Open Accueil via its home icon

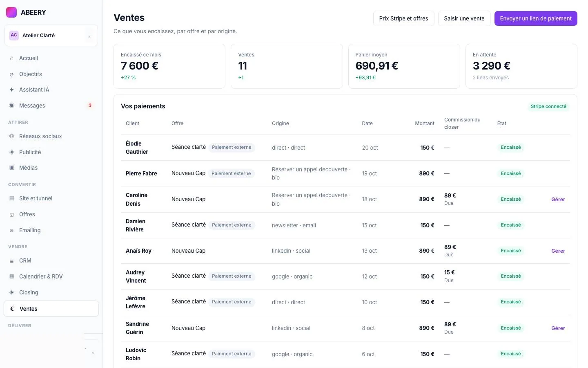tap(11, 58)
